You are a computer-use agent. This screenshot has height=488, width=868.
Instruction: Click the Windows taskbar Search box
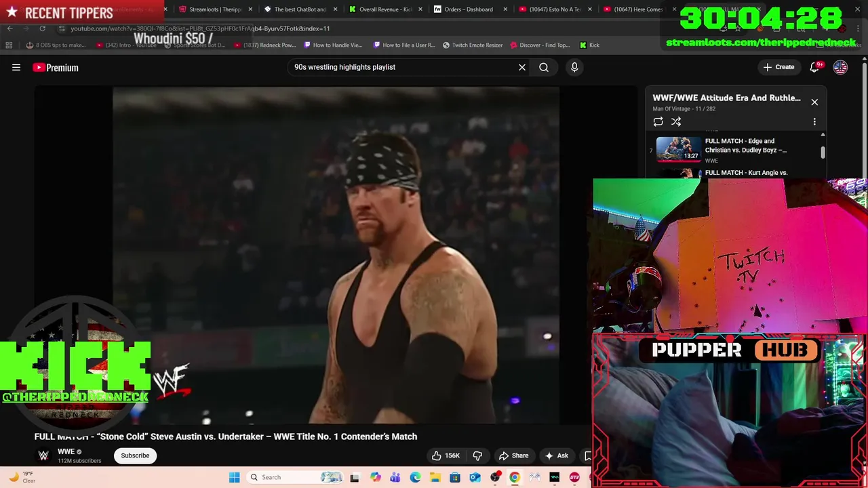pyautogui.click(x=295, y=477)
